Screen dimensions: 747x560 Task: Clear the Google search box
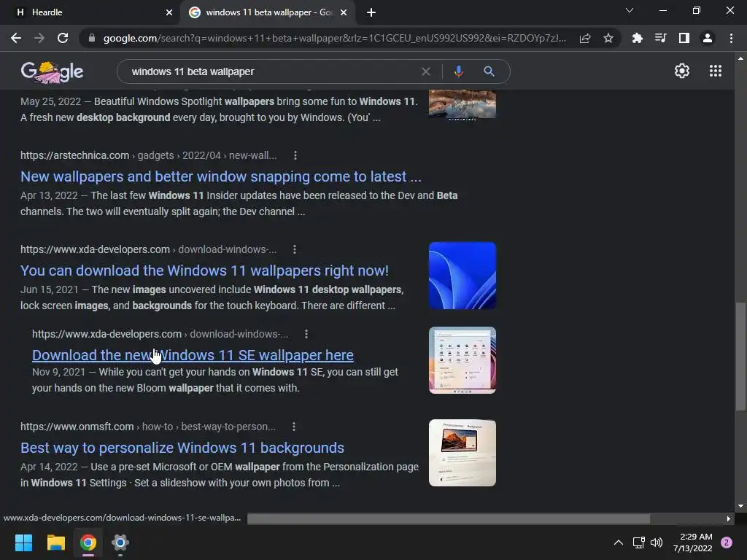pos(426,71)
